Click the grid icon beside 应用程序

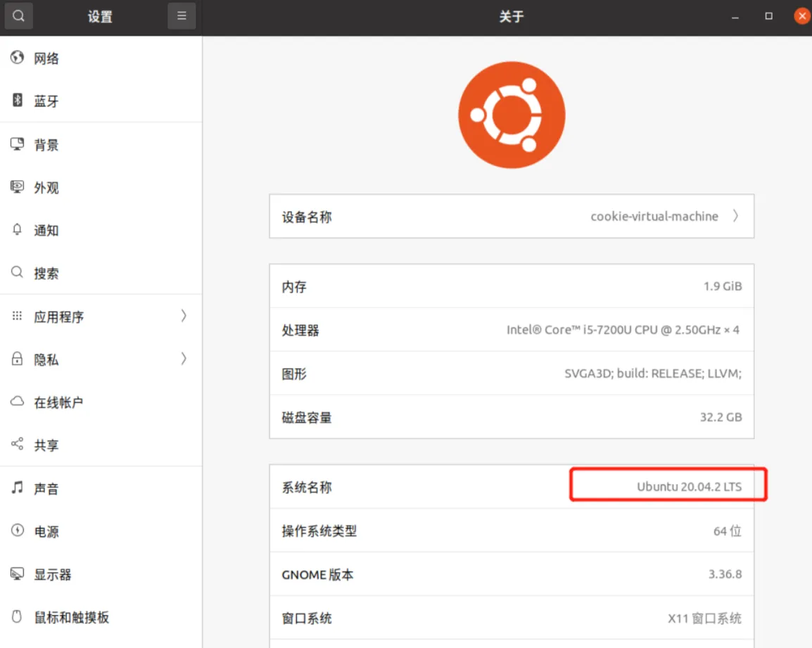(x=17, y=315)
